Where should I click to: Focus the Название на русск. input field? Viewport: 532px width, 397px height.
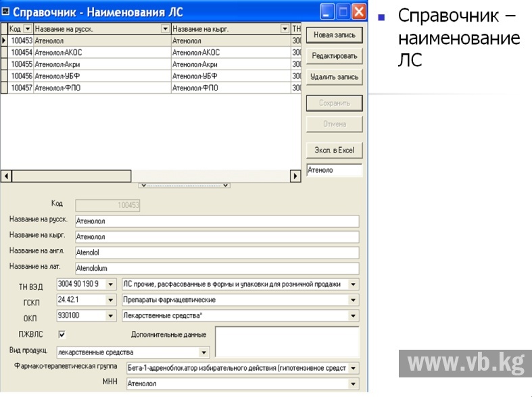[217, 221]
